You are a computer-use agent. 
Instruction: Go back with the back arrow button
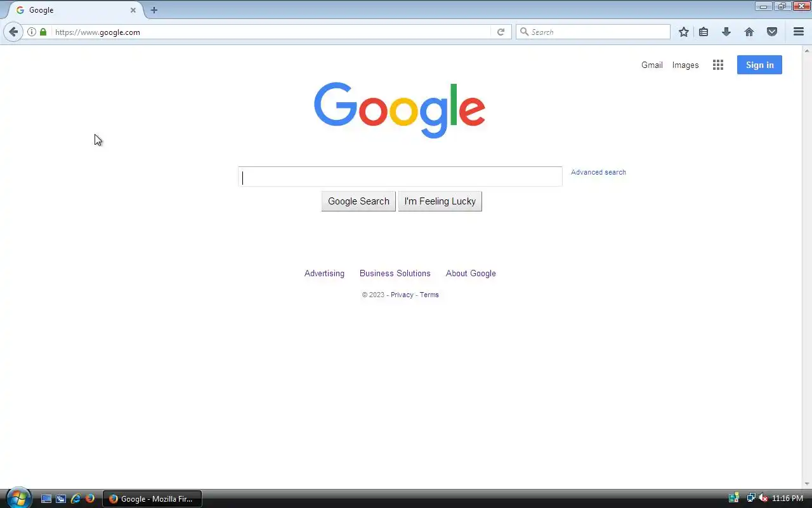pos(13,32)
